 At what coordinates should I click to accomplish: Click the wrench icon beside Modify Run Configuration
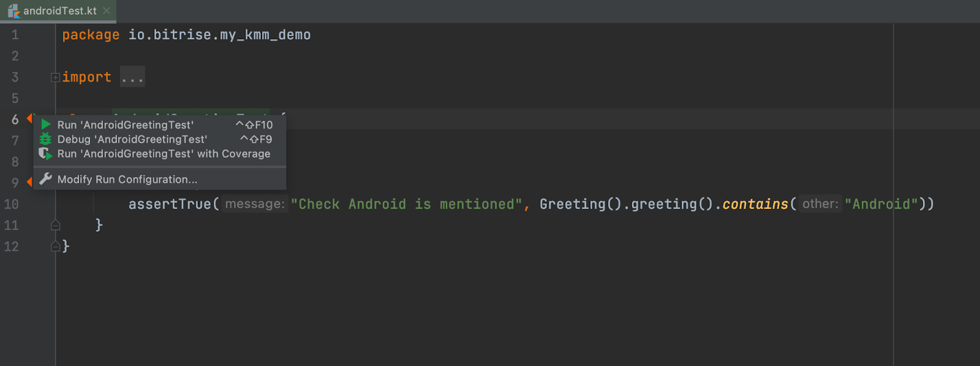tap(47, 179)
